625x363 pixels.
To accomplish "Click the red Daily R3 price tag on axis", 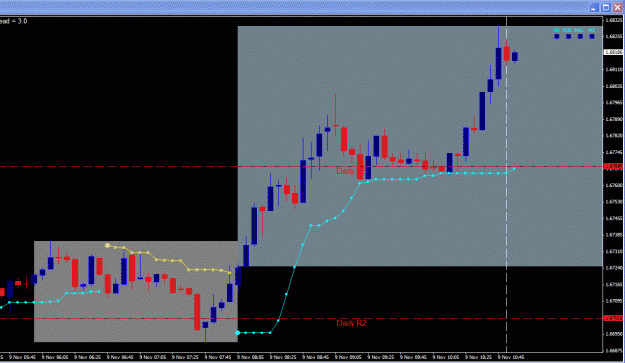I will (613, 167).
